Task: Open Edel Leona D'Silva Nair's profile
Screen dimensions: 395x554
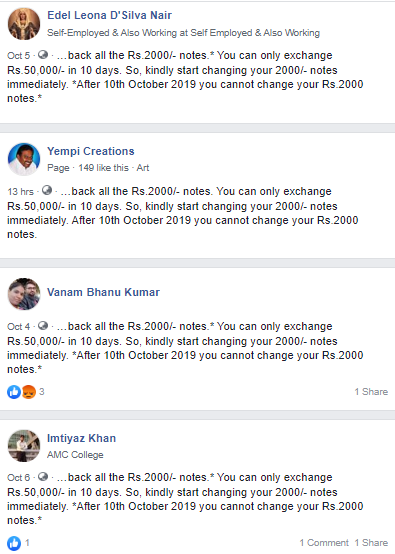Action: click(110, 15)
